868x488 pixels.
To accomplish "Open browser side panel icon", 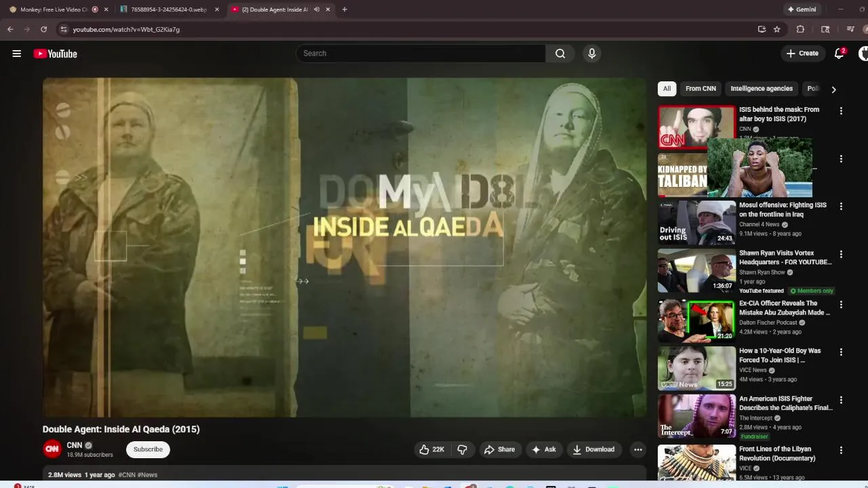I will (825, 29).
